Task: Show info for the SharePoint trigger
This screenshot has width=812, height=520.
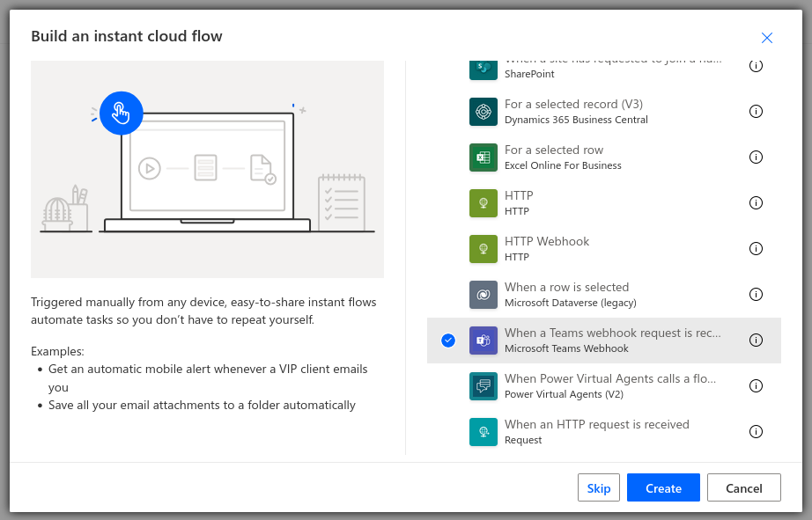Action: tap(756, 66)
